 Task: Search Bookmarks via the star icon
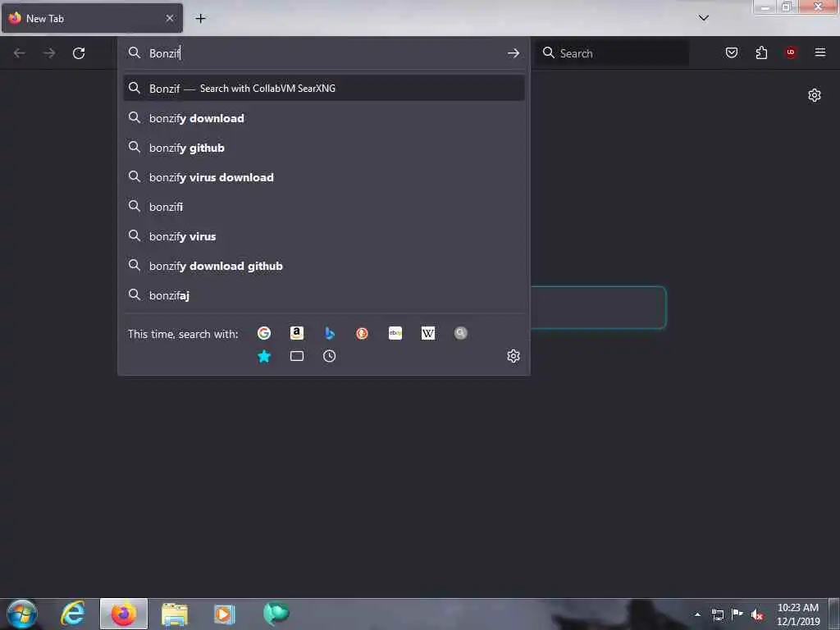click(x=264, y=356)
